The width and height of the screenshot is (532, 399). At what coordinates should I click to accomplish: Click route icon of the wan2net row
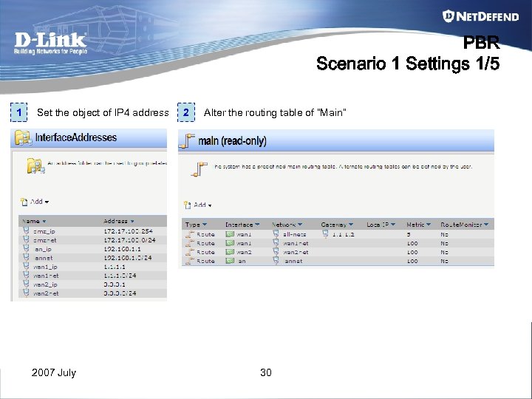pyautogui.click(x=190, y=252)
